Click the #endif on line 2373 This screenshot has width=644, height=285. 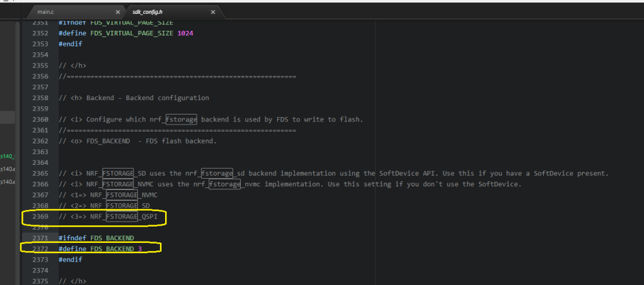pos(70,259)
